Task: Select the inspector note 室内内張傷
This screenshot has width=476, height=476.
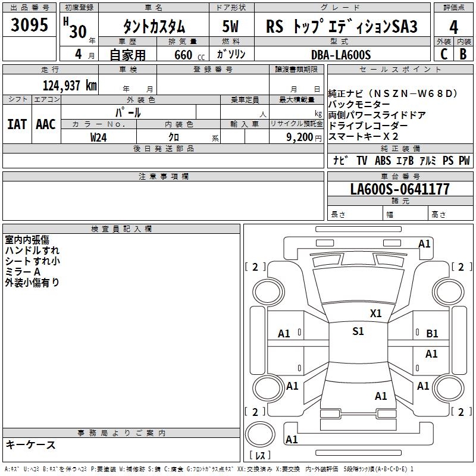Action: pos(27,240)
